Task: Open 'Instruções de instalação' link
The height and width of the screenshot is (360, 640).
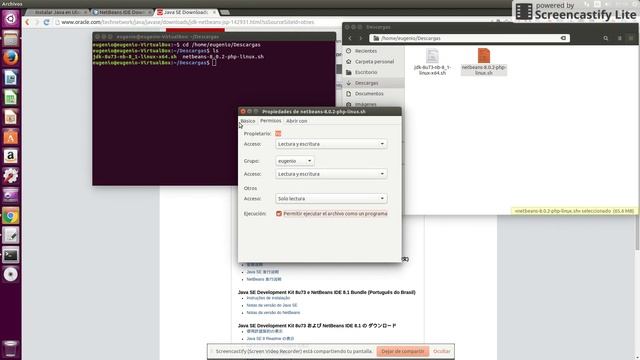Action: (x=268, y=298)
